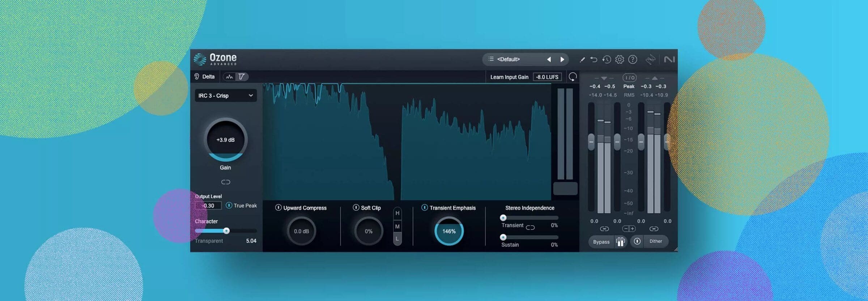Screen dimensions: 868x301
Task: Open the undo history clock icon
Action: 607,59
